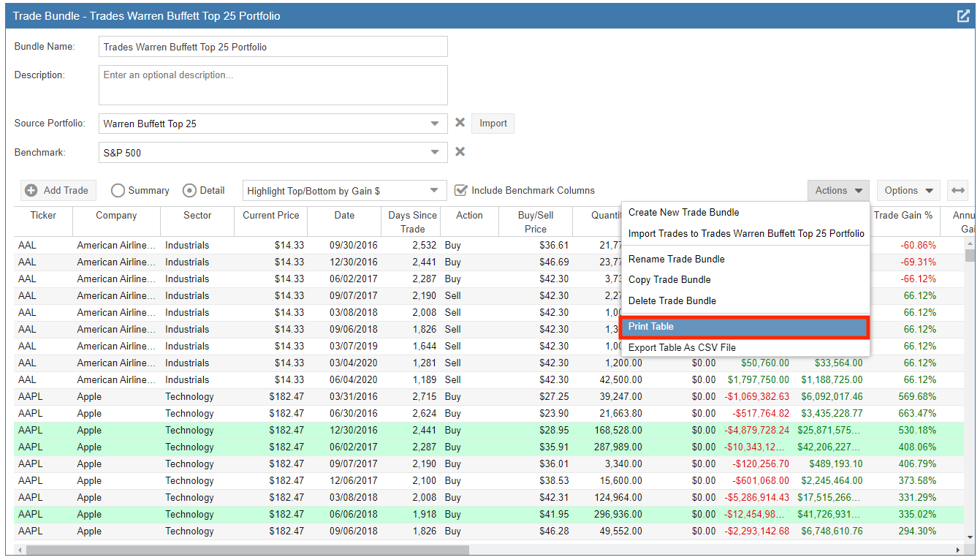Click the $46.69 buy price cell

[x=535, y=262]
